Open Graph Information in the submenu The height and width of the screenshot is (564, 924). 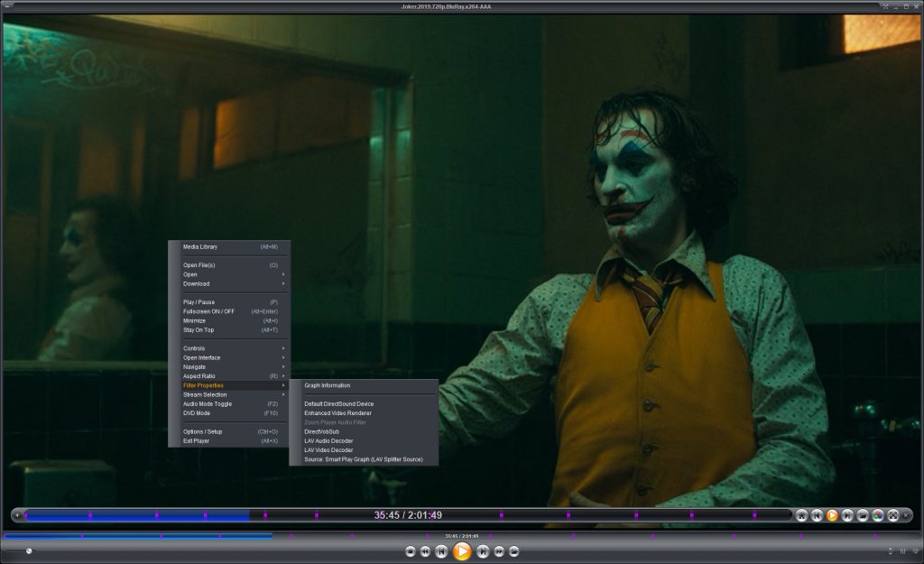365,385
